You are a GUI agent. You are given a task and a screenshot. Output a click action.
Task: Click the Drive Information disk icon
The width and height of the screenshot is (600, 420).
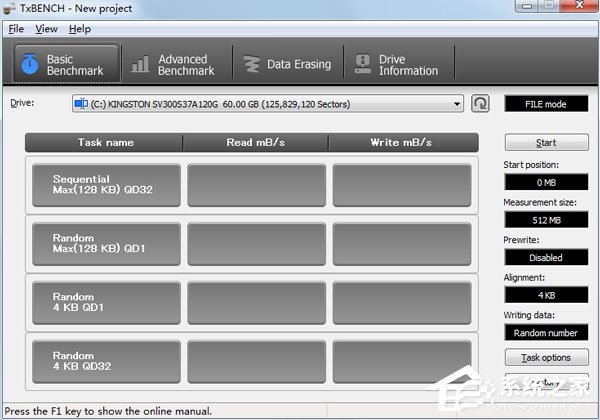coord(362,63)
